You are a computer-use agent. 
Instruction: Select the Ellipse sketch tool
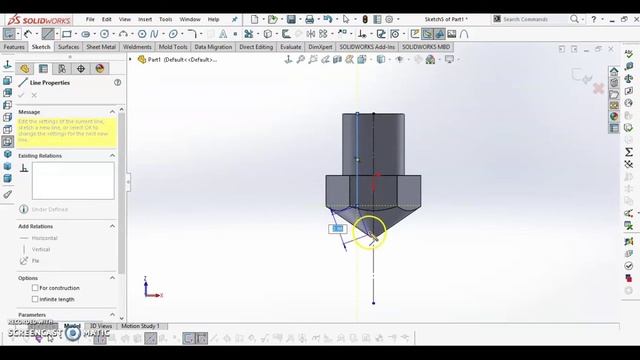tap(173, 34)
